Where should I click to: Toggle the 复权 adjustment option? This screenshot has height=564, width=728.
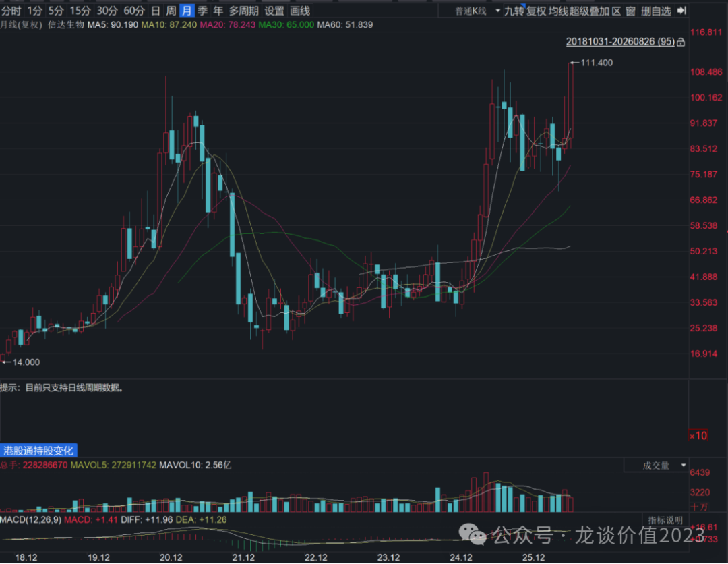[x=536, y=11]
